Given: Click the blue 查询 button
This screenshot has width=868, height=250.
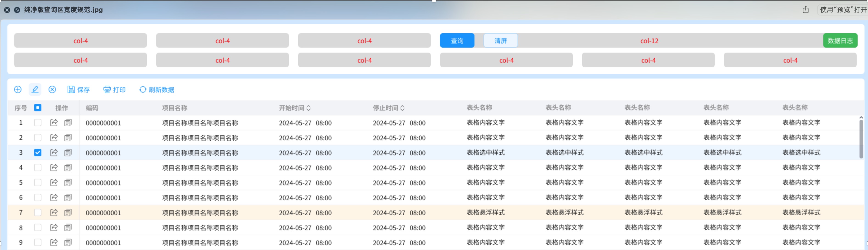Looking at the screenshot, I should [457, 41].
